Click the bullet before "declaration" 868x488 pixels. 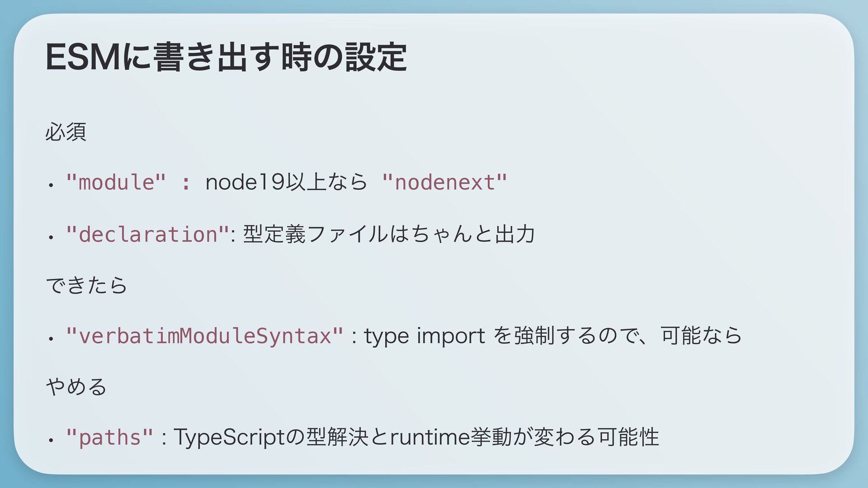52,236
